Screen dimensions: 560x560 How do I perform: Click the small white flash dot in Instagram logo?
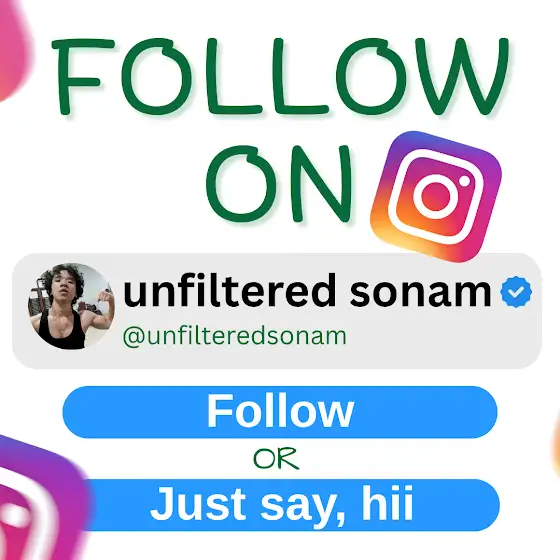[x=464, y=181]
